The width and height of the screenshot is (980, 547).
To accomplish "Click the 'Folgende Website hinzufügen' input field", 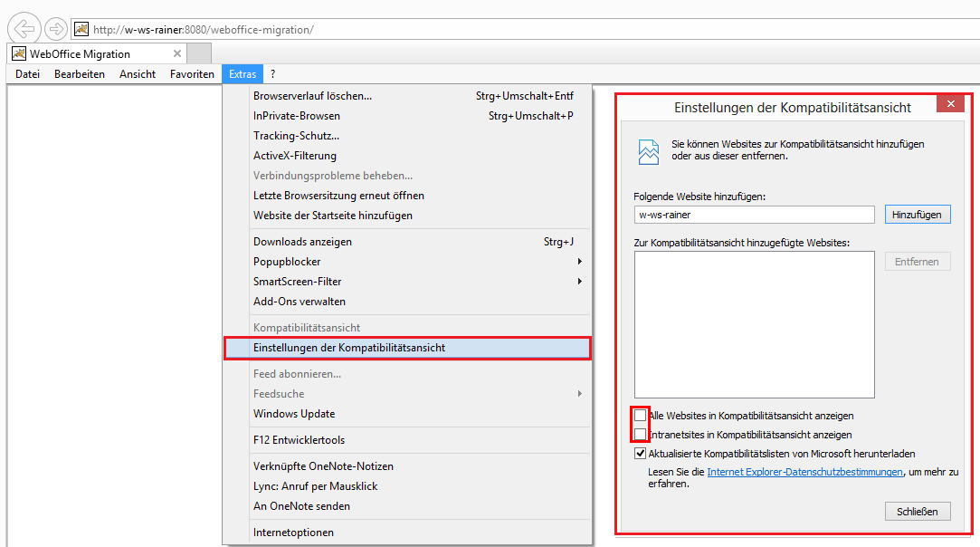I will tap(754, 214).
